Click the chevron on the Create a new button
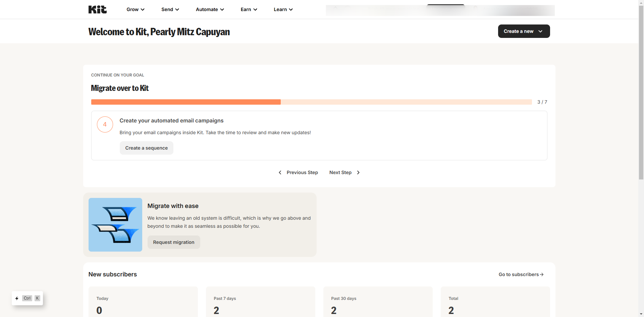Image resolution: width=644 pixels, height=317 pixels. pyautogui.click(x=540, y=31)
